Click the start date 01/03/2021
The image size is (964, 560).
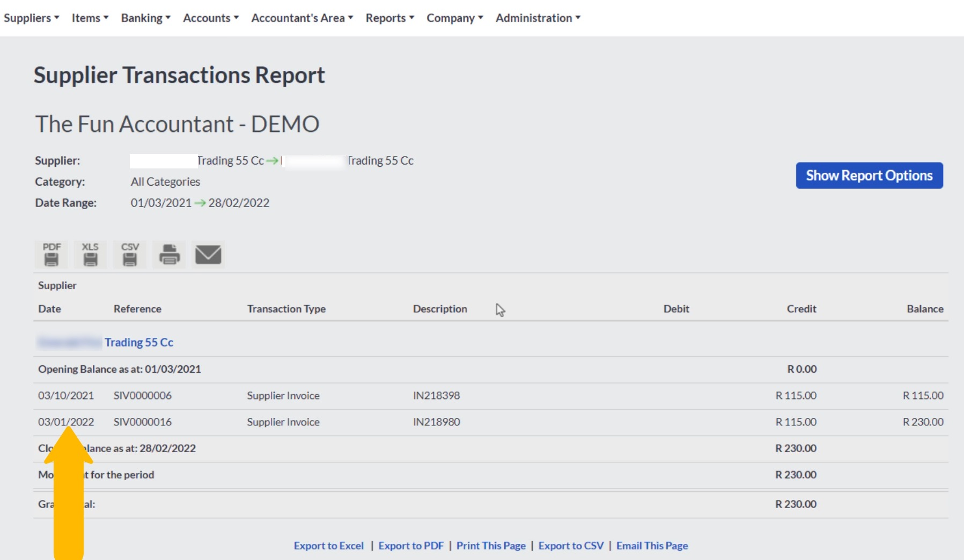pyautogui.click(x=161, y=203)
